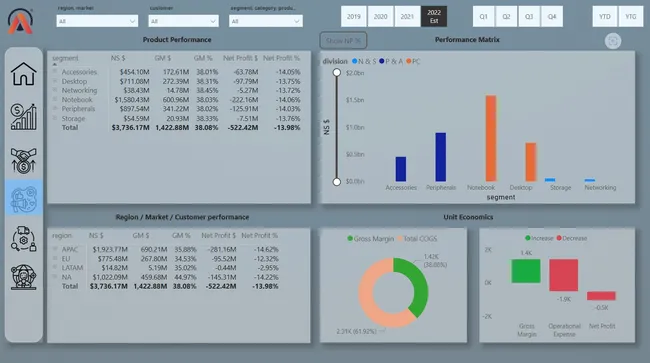This screenshot has height=363, width=650.
Task: Click the $1,580.43M Notebook NS value
Action: tap(132, 99)
